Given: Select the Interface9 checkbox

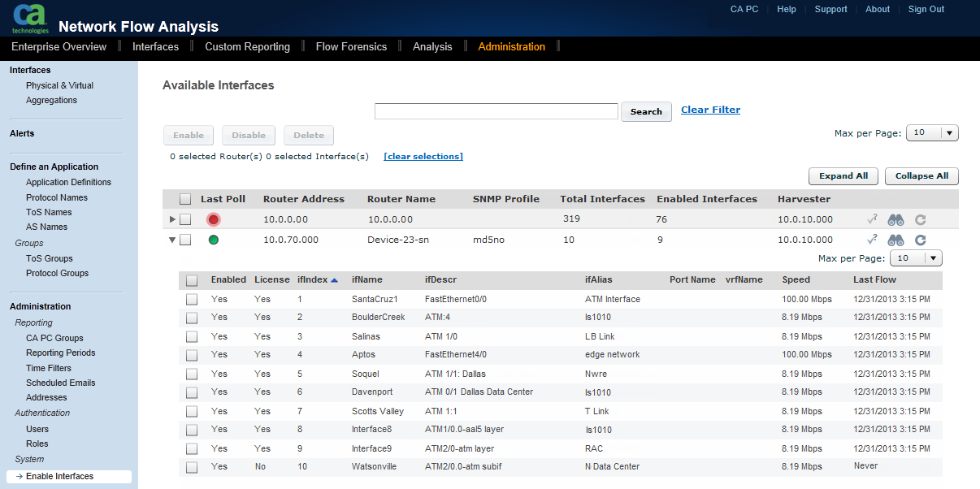Looking at the screenshot, I should click(x=192, y=449).
